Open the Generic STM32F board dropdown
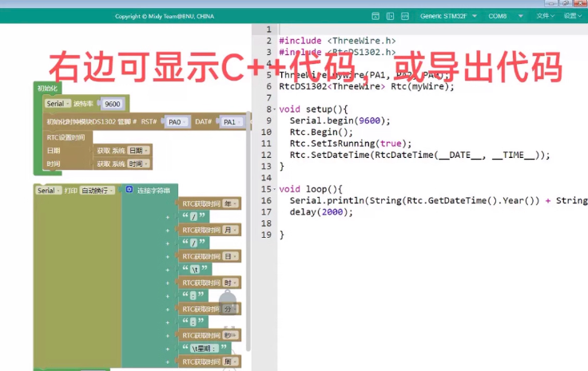Screen dimensions: 588x371 [449, 16]
